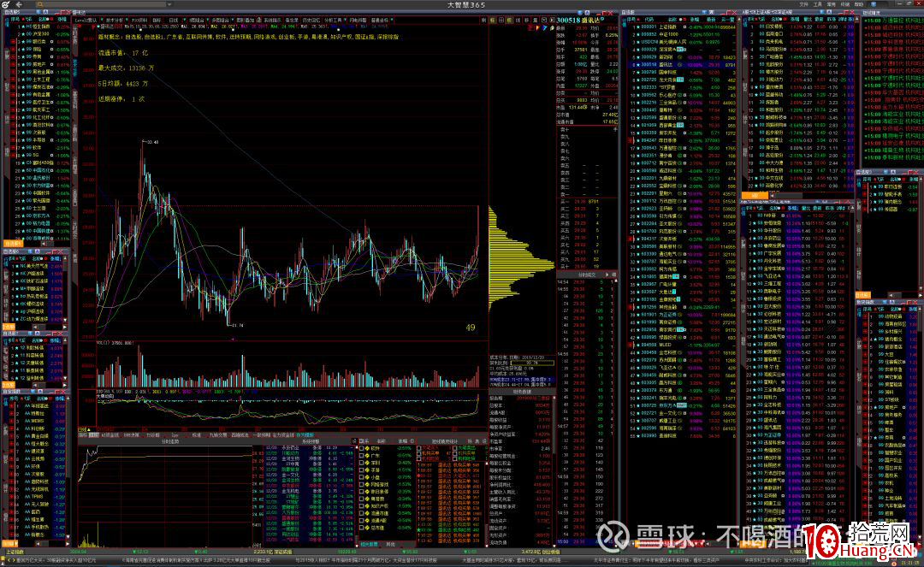Viewport: 924px width, 567px height.
Task: Open the 历史回忆 toolbar button
Action: pos(311,20)
